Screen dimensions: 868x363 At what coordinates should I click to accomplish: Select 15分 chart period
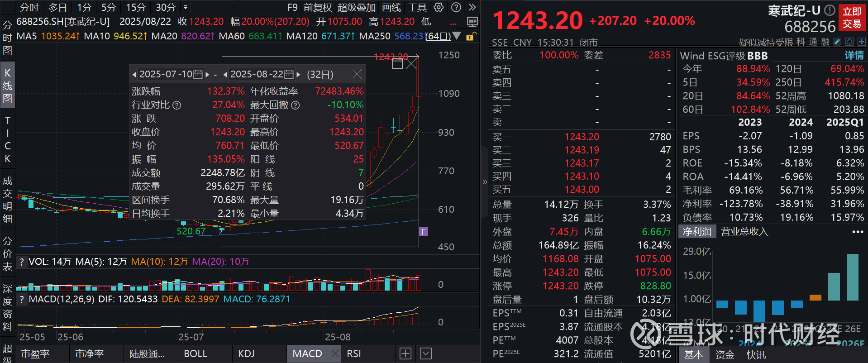pyautogui.click(x=136, y=7)
